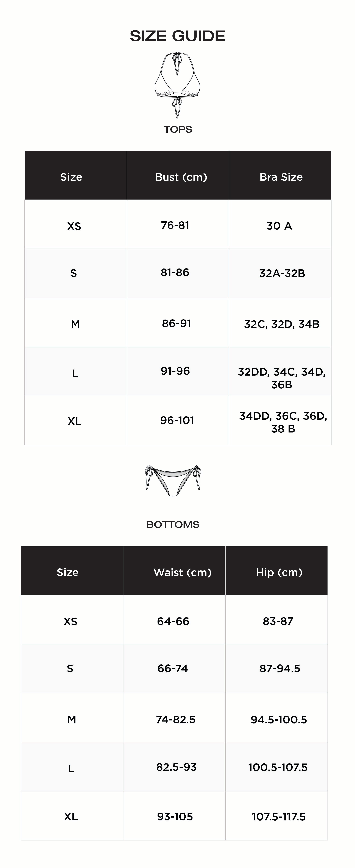Select the TOPS section label
The image size is (355, 868).
click(178, 129)
